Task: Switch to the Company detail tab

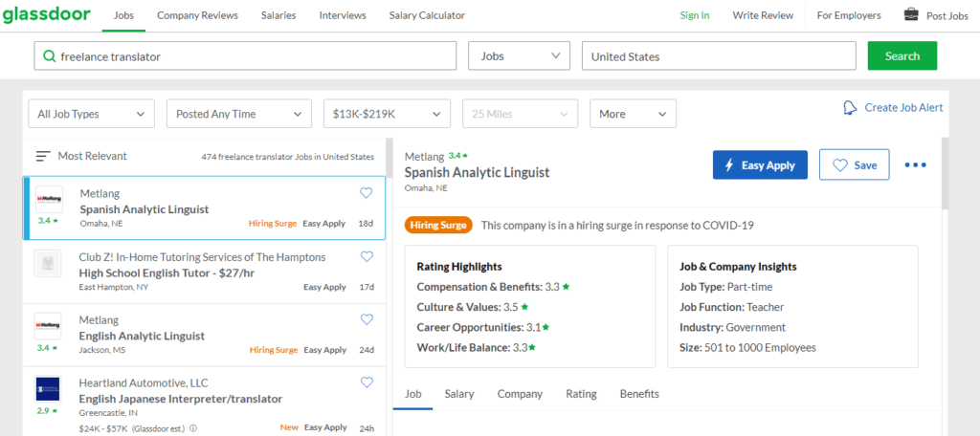Action: (x=520, y=394)
